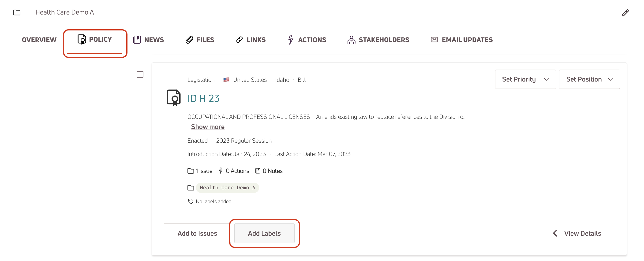The height and width of the screenshot is (261, 644).
Task: Open the Stakeholders tab
Action: coord(378,40)
